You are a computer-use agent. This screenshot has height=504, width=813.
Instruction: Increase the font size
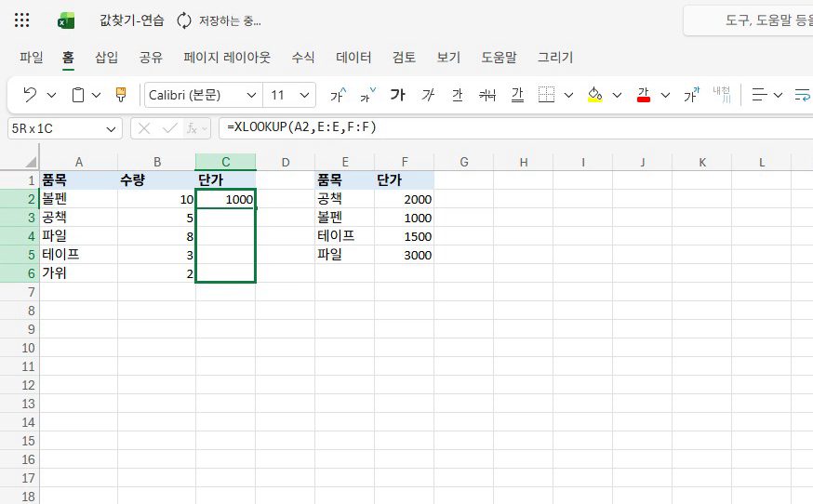(338, 95)
